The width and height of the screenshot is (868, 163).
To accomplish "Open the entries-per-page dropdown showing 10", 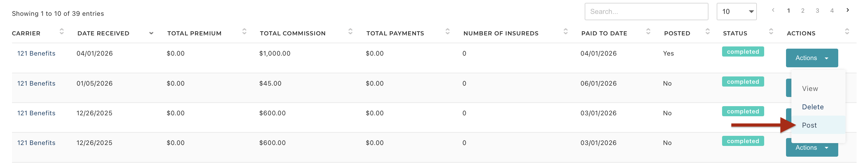I will 737,12.
